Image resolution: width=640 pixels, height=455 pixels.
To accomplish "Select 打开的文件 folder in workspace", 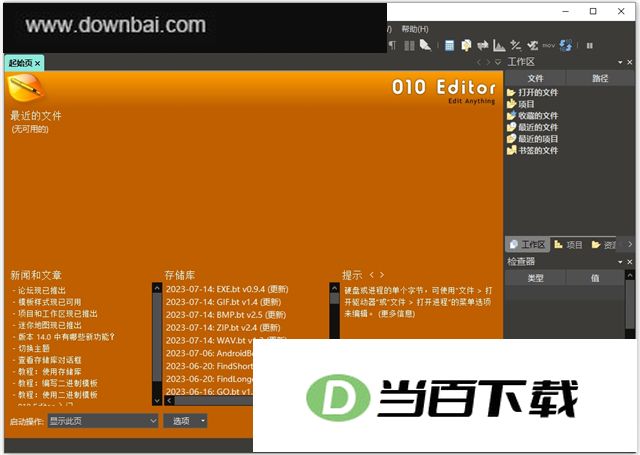I will 532,93.
